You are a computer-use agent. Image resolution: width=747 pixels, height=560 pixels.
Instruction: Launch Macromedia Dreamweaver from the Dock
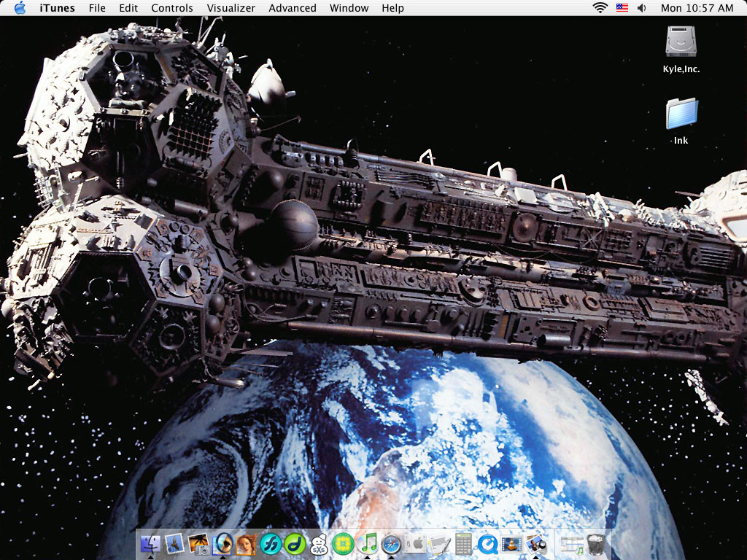click(295, 544)
